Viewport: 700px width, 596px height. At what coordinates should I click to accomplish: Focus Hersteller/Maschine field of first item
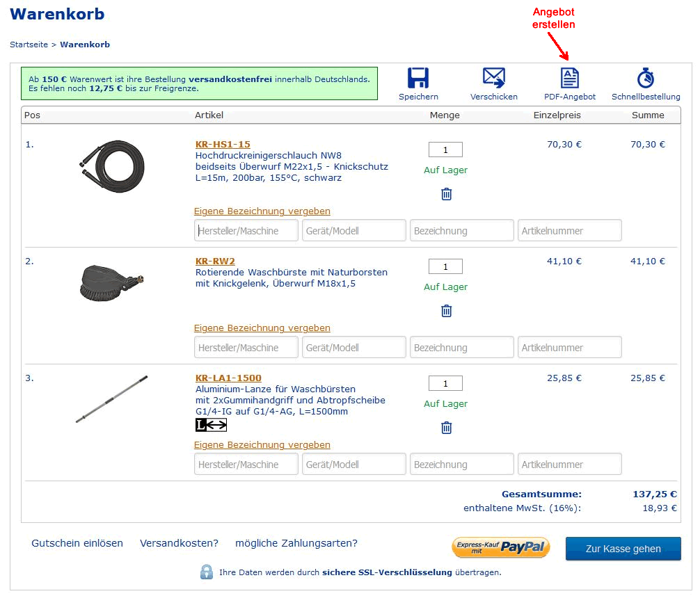tap(246, 230)
